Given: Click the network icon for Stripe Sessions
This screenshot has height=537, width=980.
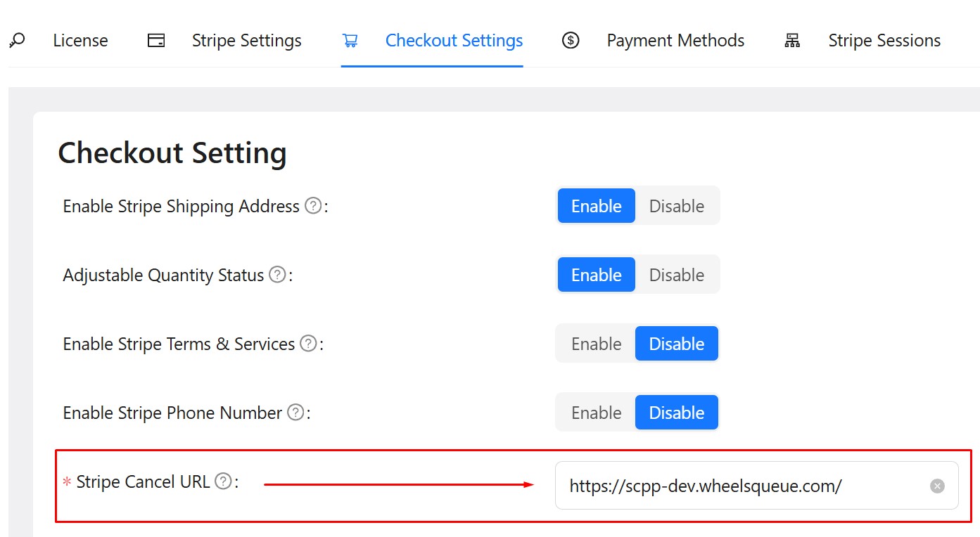Looking at the screenshot, I should pos(792,41).
